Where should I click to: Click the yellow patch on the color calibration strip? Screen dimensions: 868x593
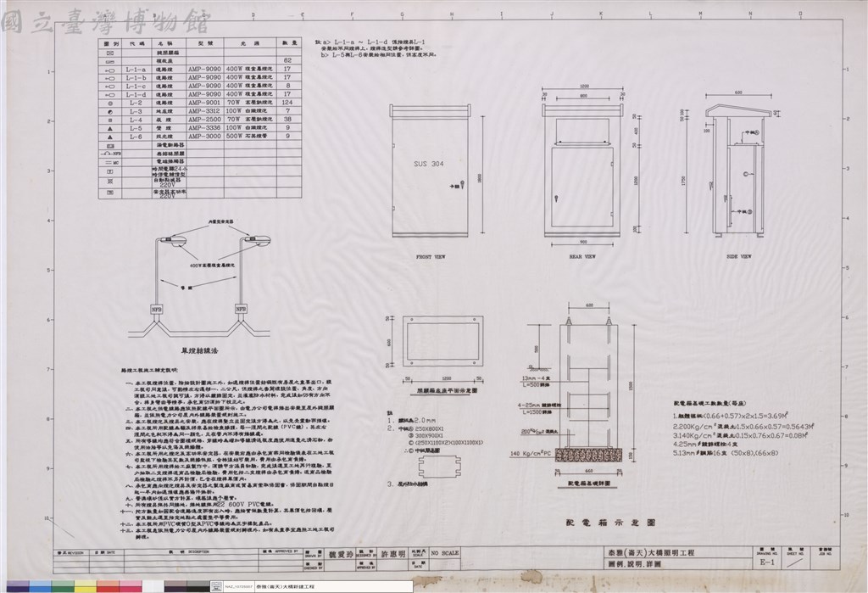pos(86,586)
